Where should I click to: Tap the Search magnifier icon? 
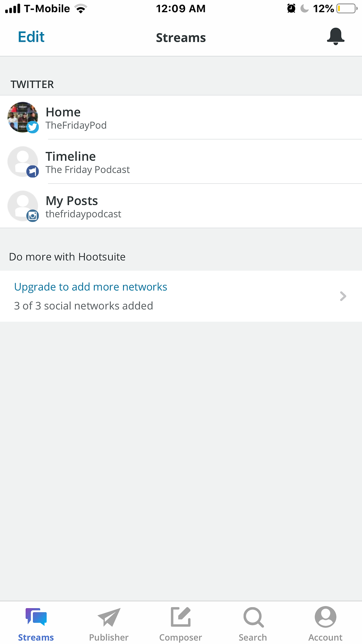click(253, 617)
